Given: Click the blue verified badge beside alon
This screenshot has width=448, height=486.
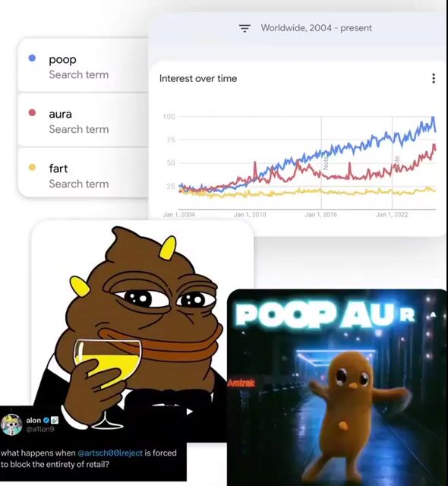Looking at the screenshot, I should point(46,420).
